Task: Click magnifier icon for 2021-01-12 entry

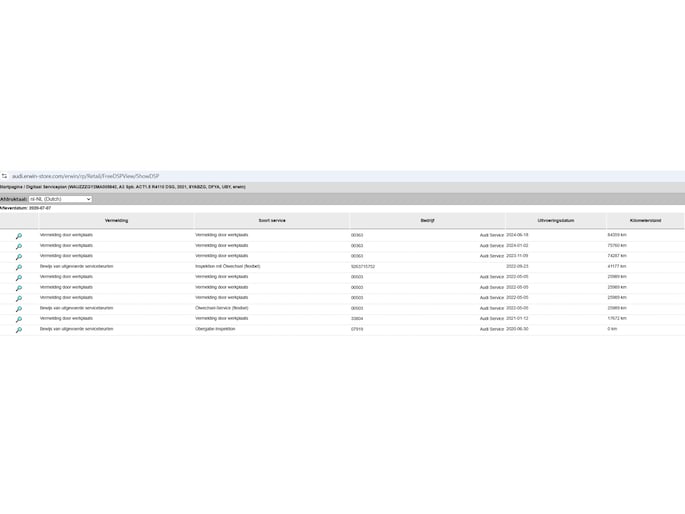Action: click(x=18, y=319)
